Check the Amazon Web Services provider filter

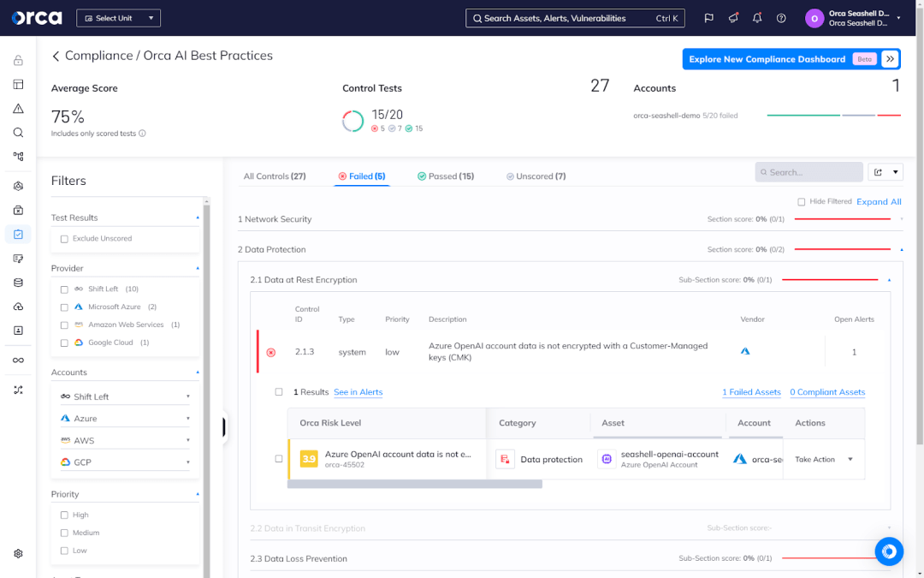64,325
